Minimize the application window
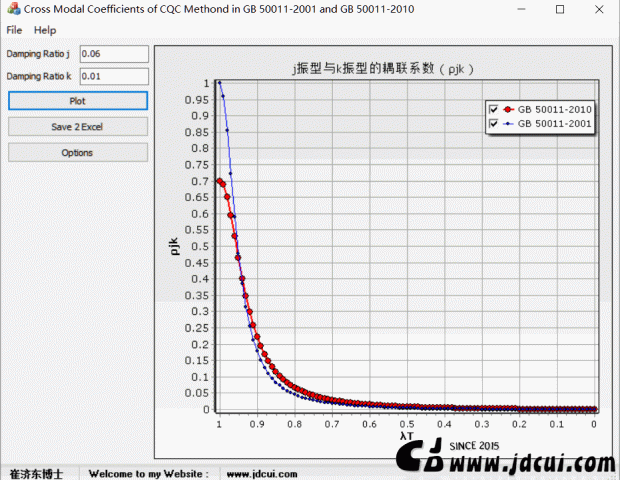 click(x=515, y=9)
